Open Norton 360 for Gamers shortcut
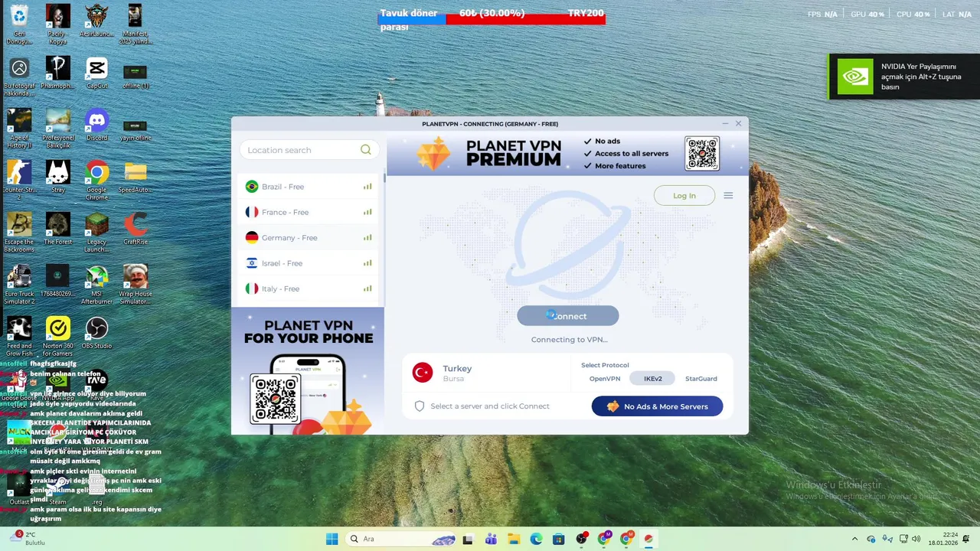The height and width of the screenshot is (551, 980). click(58, 337)
